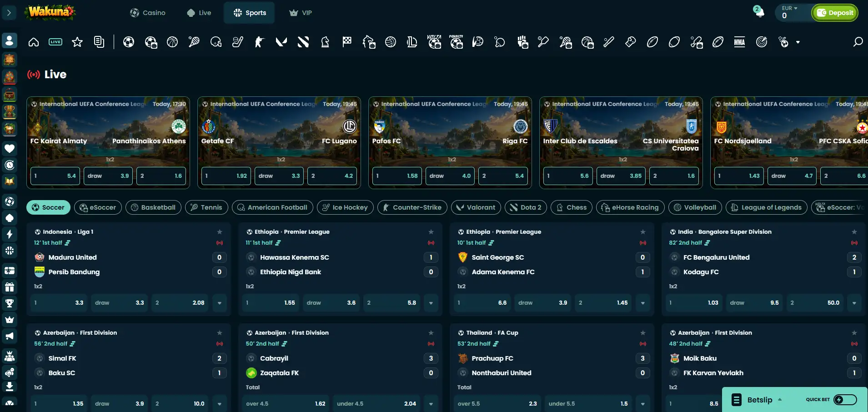This screenshot has height=412, width=868.
Task: Open the search magnifier icon
Action: [858, 42]
